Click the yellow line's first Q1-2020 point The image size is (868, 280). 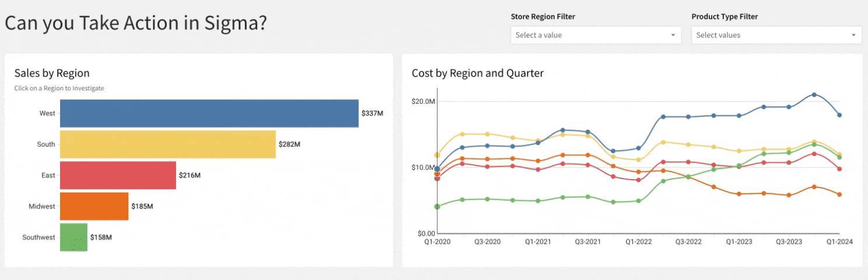pyautogui.click(x=437, y=155)
